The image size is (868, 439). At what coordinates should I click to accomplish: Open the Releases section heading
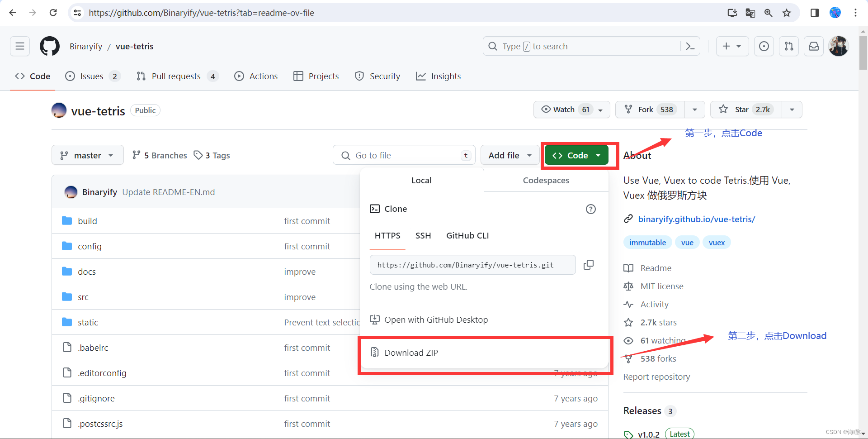coord(642,410)
